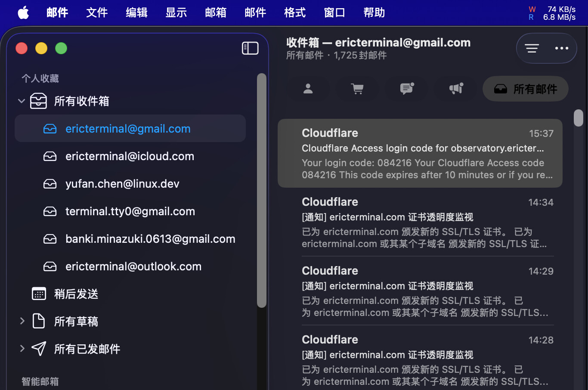Open the Cloudflare Access login code email from 15:37
This screenshot has height=390, width=588.
[x=420, y=153]
